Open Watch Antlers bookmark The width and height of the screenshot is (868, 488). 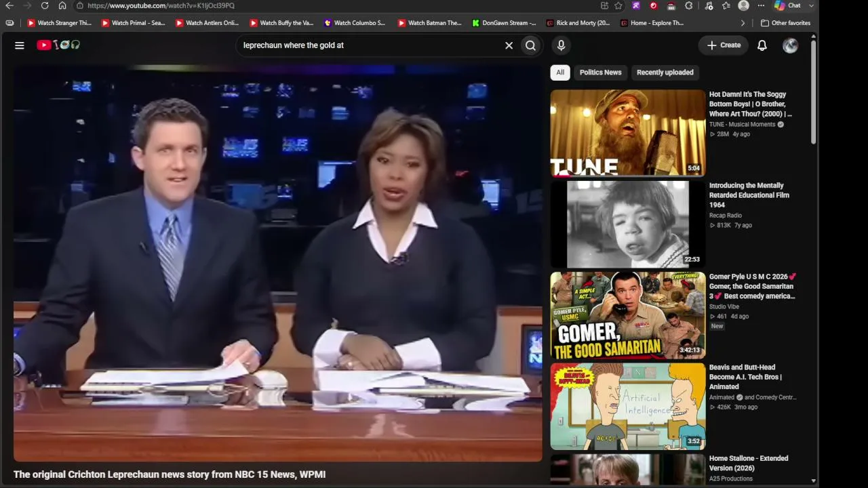click(208, 23)
